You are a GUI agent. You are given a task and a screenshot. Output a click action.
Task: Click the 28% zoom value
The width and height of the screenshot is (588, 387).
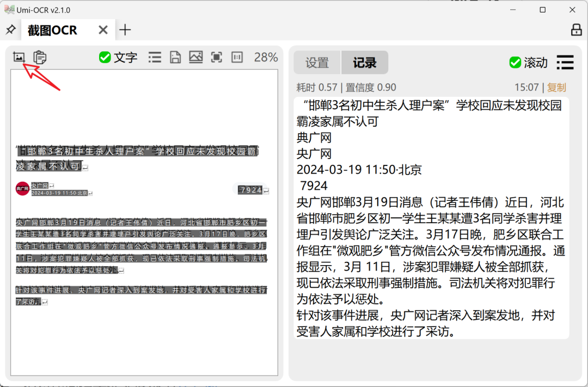(x=266, y=57)
